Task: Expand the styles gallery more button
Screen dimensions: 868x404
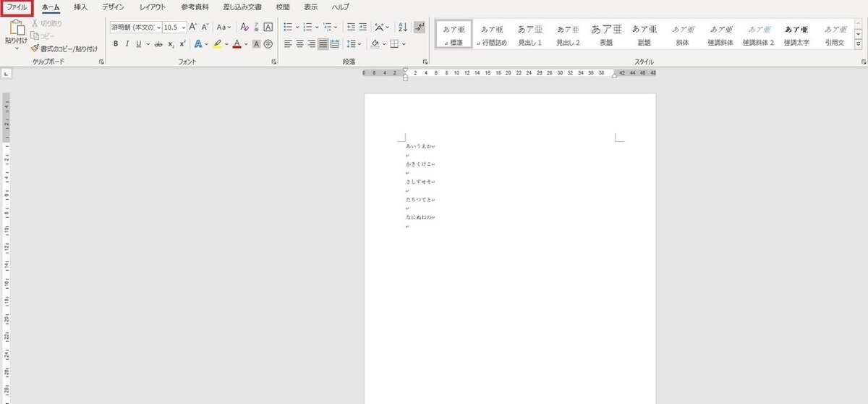Action: 859,44
